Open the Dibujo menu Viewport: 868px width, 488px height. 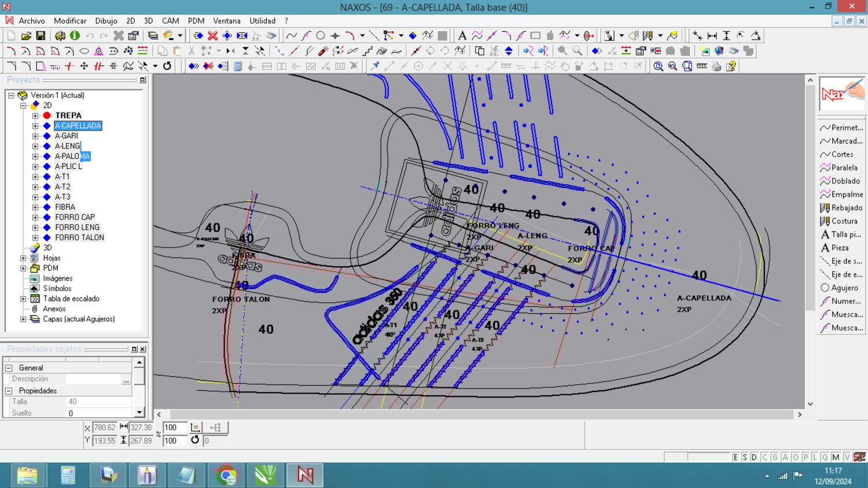(106, 21)
